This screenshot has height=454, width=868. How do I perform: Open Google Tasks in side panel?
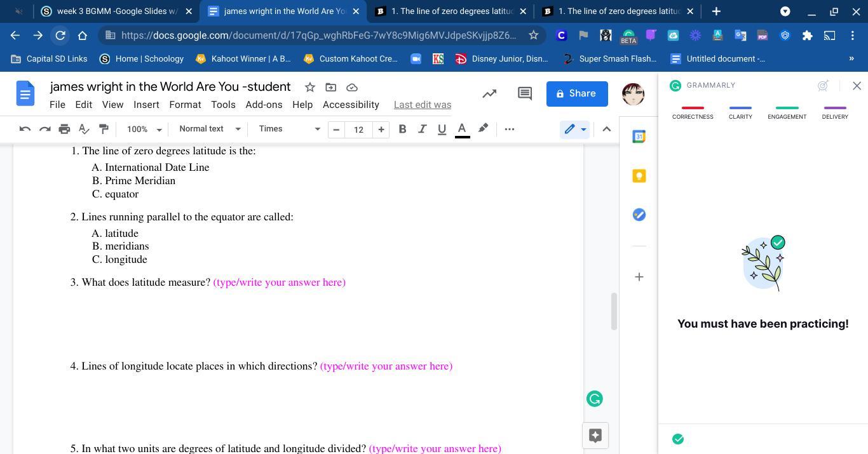coord(639,215)
